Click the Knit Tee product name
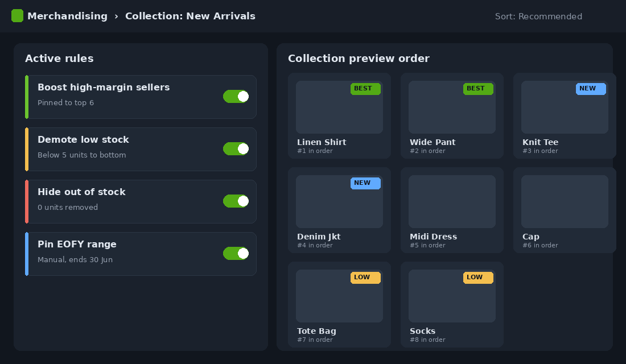626x364 pixels. tap(540, 142)
